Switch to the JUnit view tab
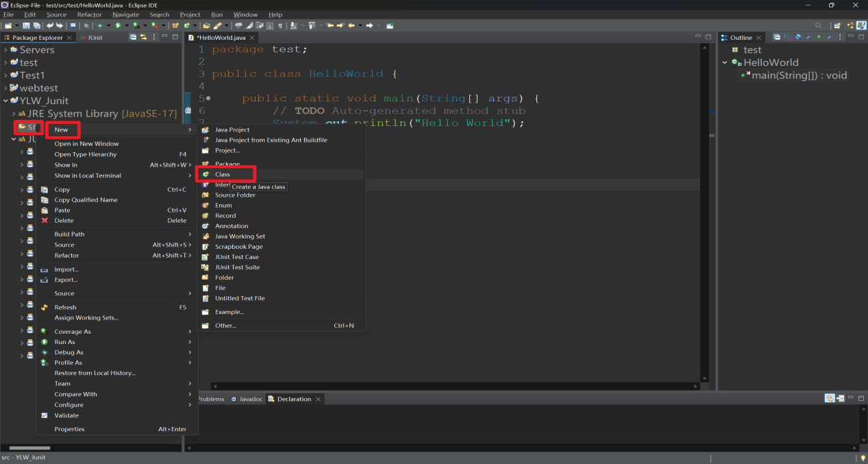The image size is (868, 464). coord(92,37)
